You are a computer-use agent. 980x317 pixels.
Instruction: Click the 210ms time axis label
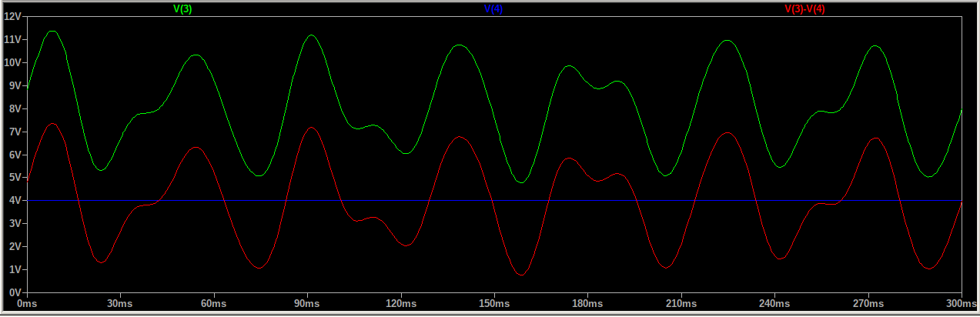pyautogui.click(x=681, y=305)
